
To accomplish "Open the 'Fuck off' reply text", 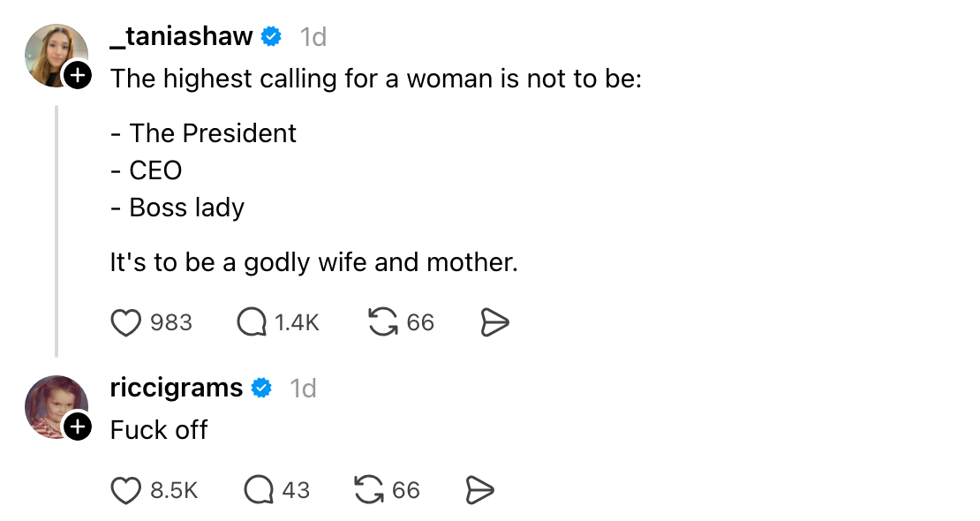I will (159, 430).
